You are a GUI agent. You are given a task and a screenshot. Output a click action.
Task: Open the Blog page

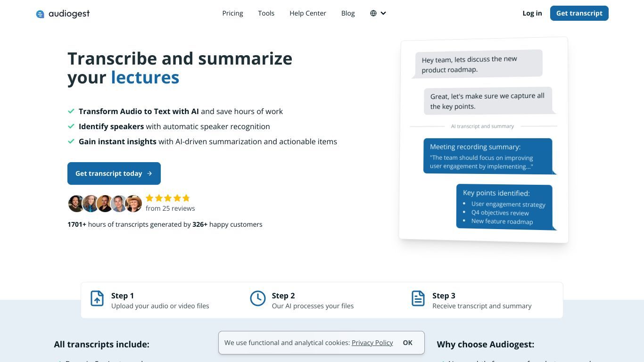[348, 13]
